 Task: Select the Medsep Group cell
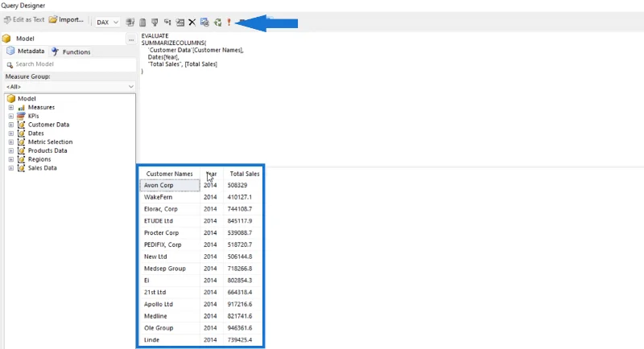click(x=170, y=269)
